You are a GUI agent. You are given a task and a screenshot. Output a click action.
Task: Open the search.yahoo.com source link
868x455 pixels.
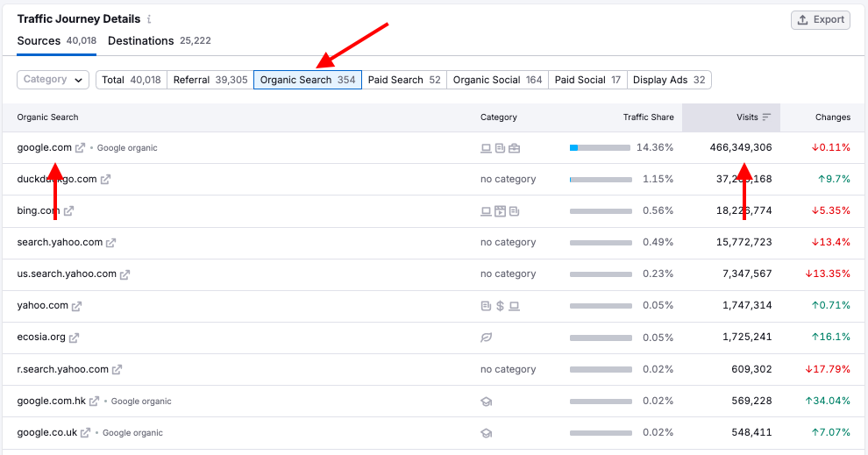[x=60, y=243]
